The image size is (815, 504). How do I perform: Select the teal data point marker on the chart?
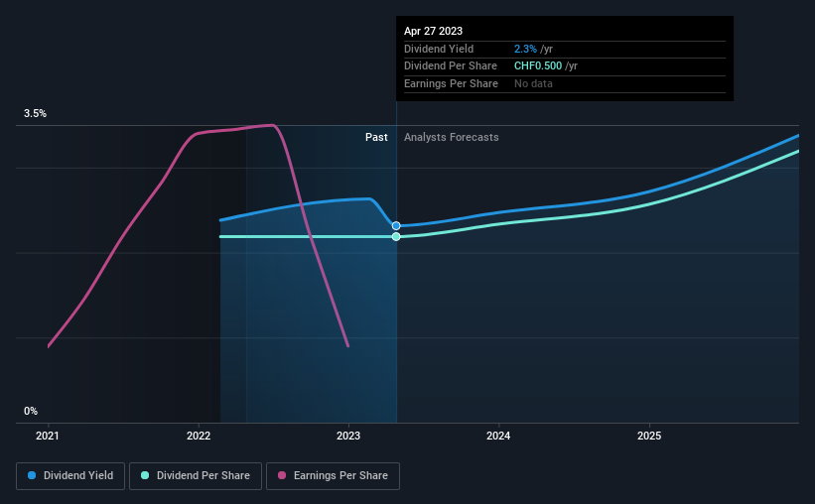tap(396, 237)
